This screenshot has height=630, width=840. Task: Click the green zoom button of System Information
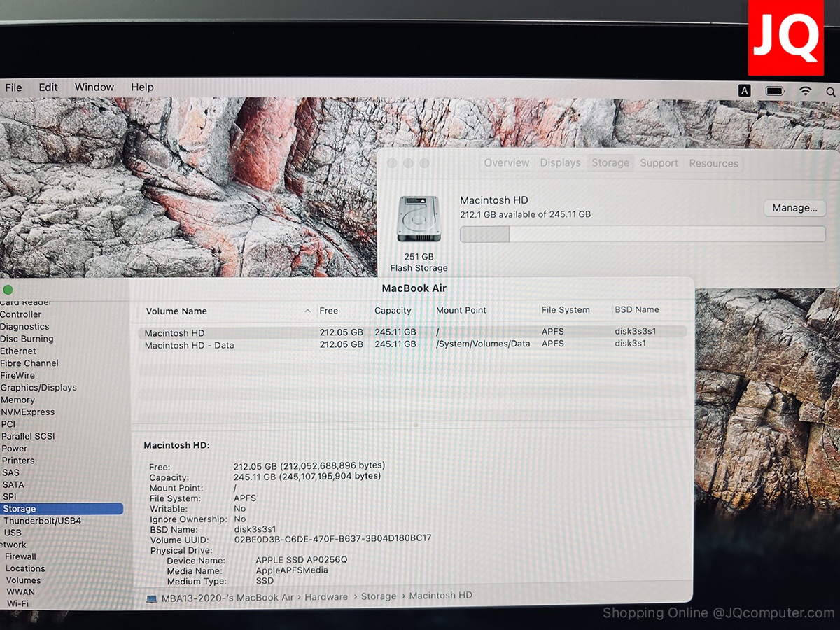pos(8,290)
